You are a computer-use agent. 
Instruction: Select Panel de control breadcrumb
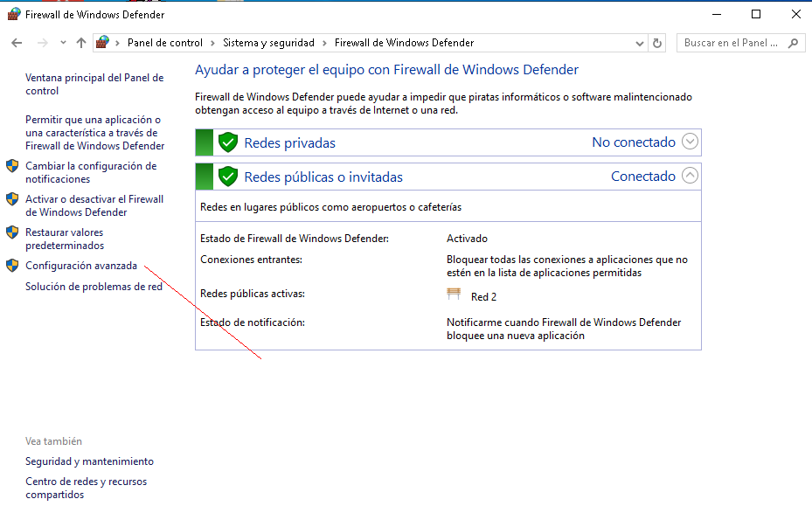click(x=164, y=43)
